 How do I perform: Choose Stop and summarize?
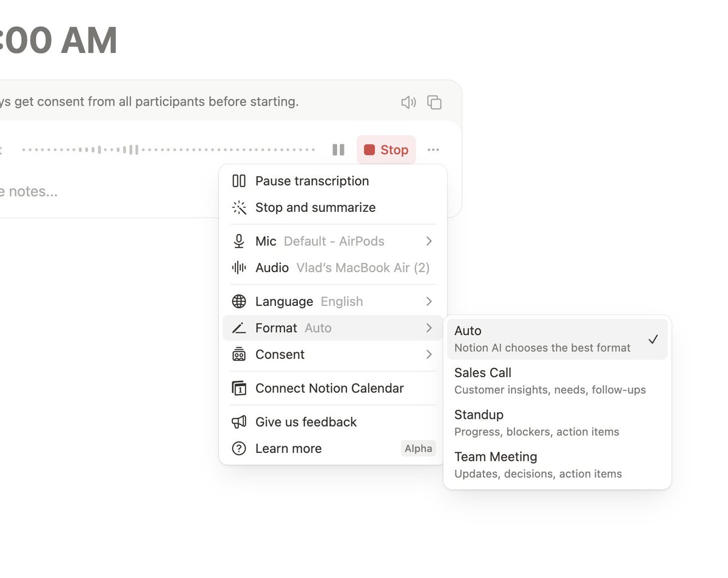coord(333,208)
